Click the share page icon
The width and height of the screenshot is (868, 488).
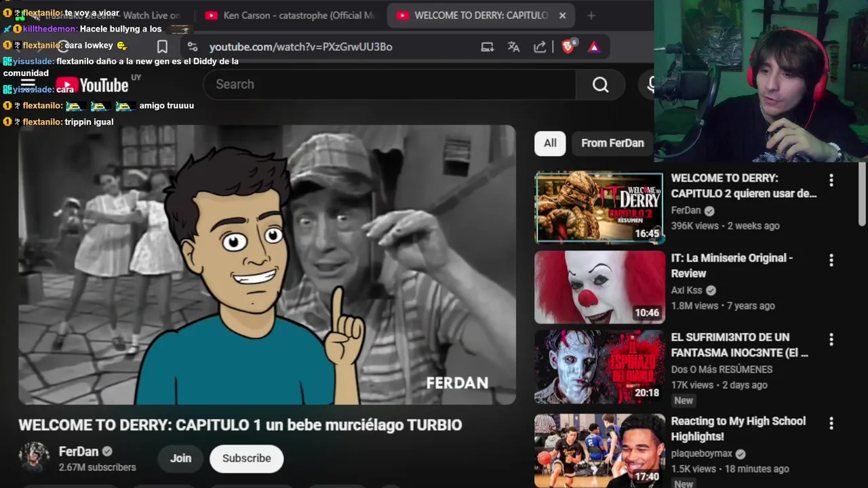click(x=540, y=47)
